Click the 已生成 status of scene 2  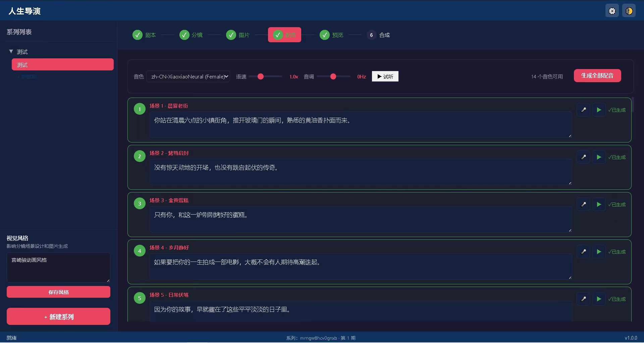[617, 157]
